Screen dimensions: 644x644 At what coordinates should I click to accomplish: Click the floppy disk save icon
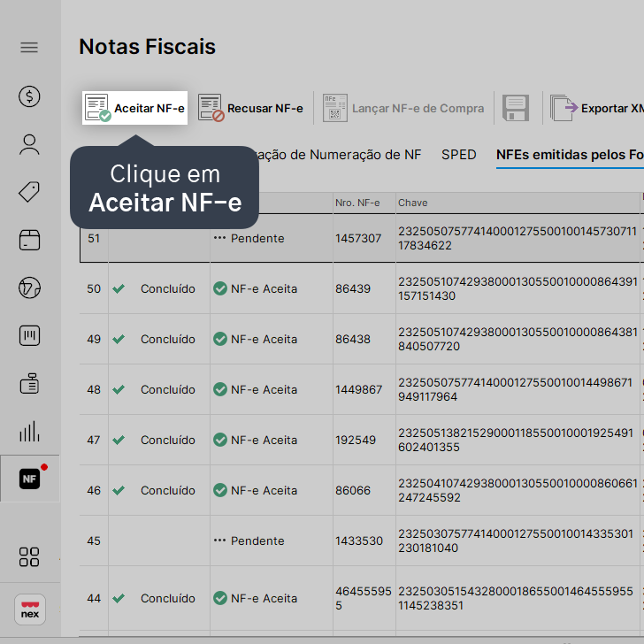coord(516,108)
